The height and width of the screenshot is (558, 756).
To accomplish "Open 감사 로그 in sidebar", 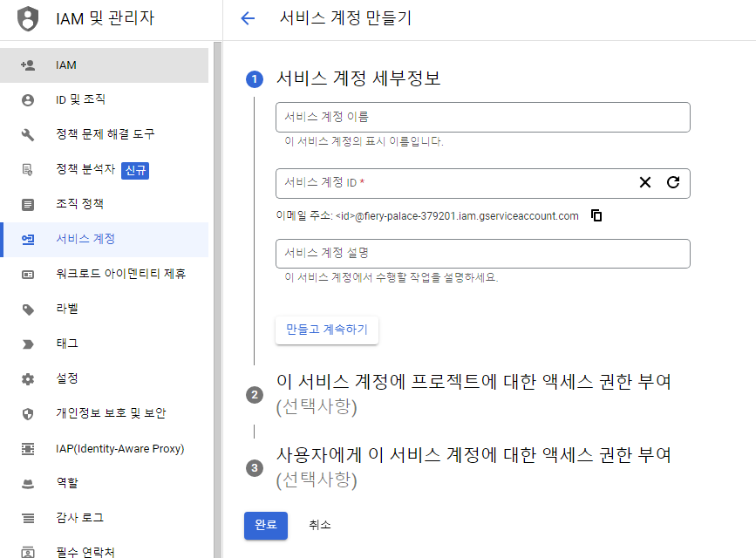I will [104, 519].
